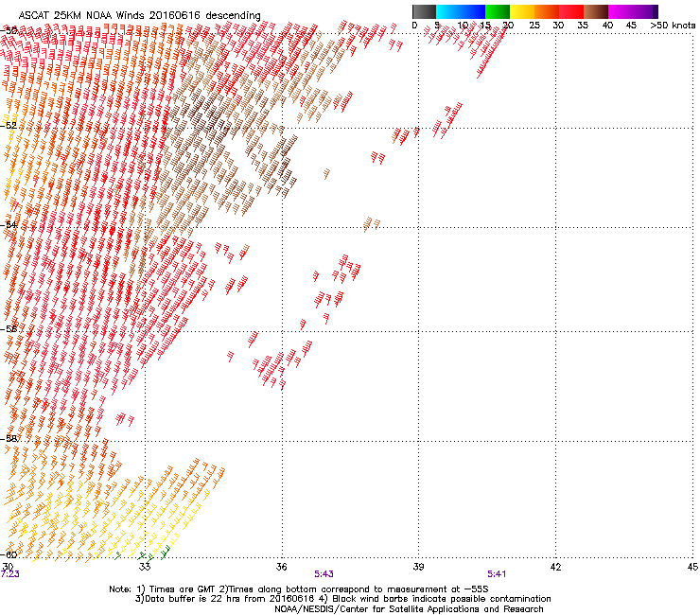Click the '-60' latitude axis label
Image resolution: width=700 pixels, height=615 pixels.
9,554
